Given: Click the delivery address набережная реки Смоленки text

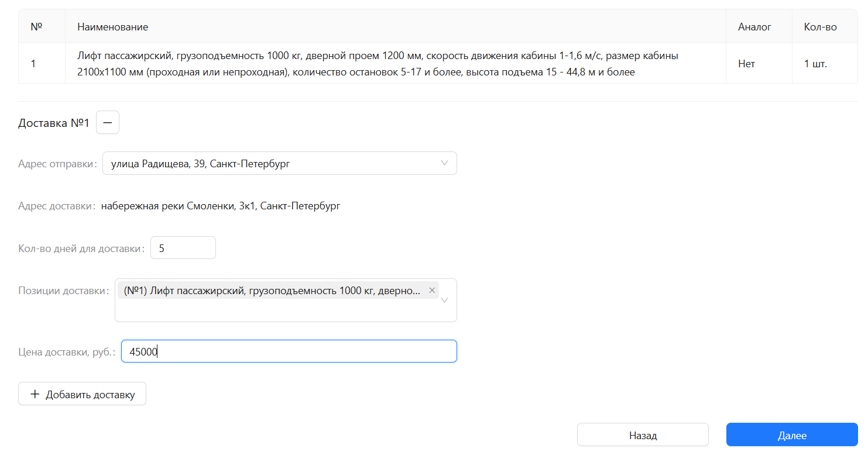Looking at the screenshot, I should [221, 206].
